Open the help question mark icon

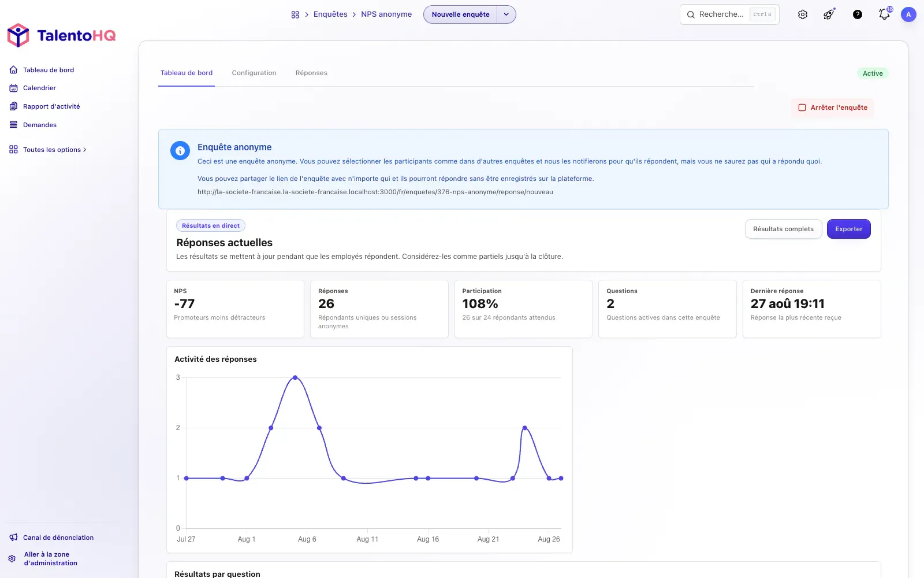[x=858, y=14]
